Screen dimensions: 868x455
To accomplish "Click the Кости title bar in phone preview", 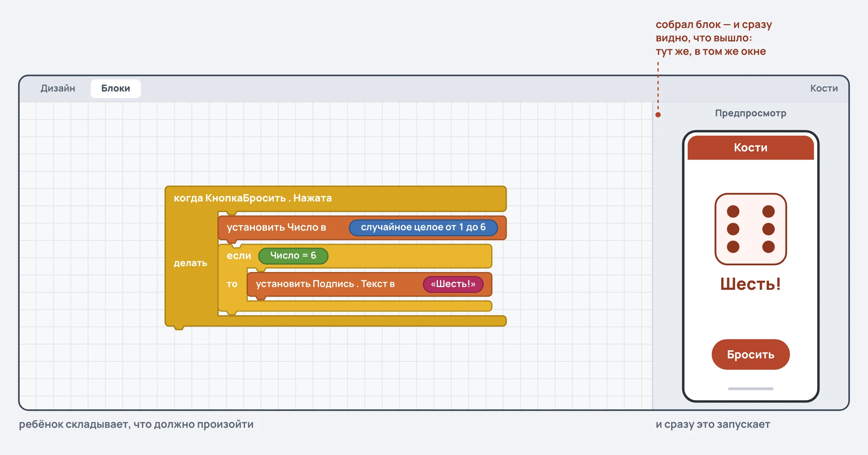I will [750, 147].
